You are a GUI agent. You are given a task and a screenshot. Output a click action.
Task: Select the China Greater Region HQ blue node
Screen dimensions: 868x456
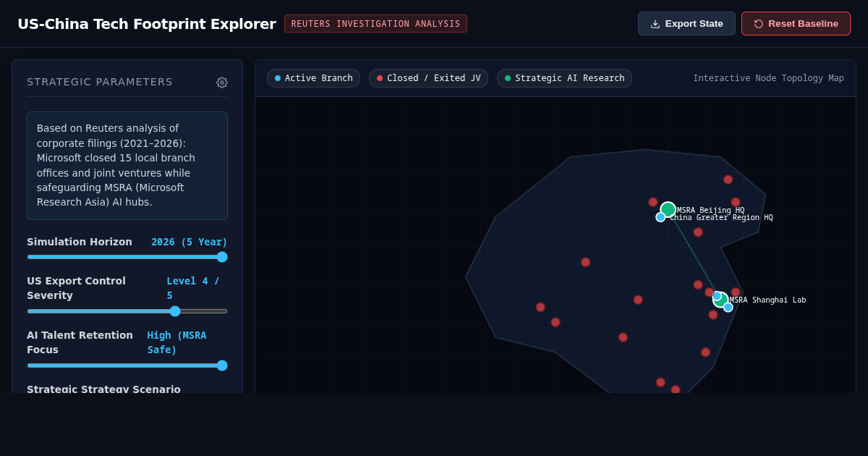(660, 217)
